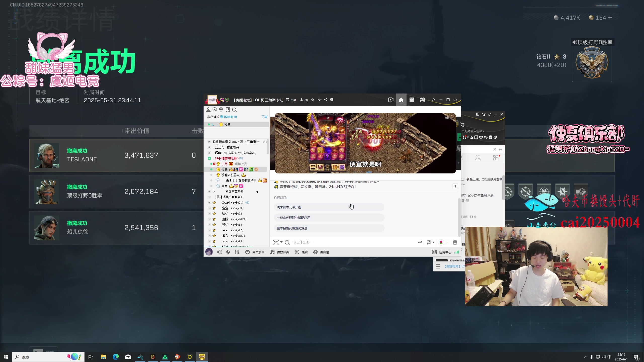Click the airplane invite icon
The image size is (644, 362).
pos(319,100)
